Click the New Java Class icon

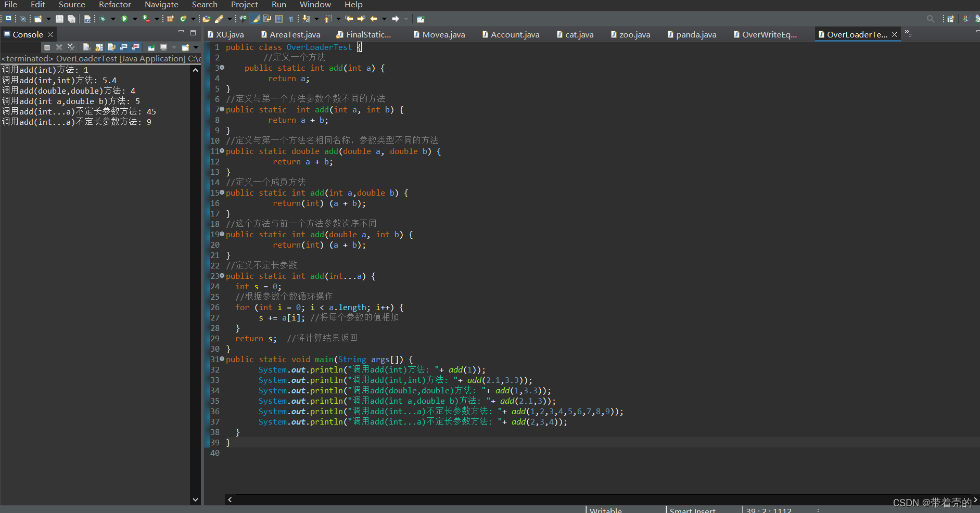tap(183, 19)
